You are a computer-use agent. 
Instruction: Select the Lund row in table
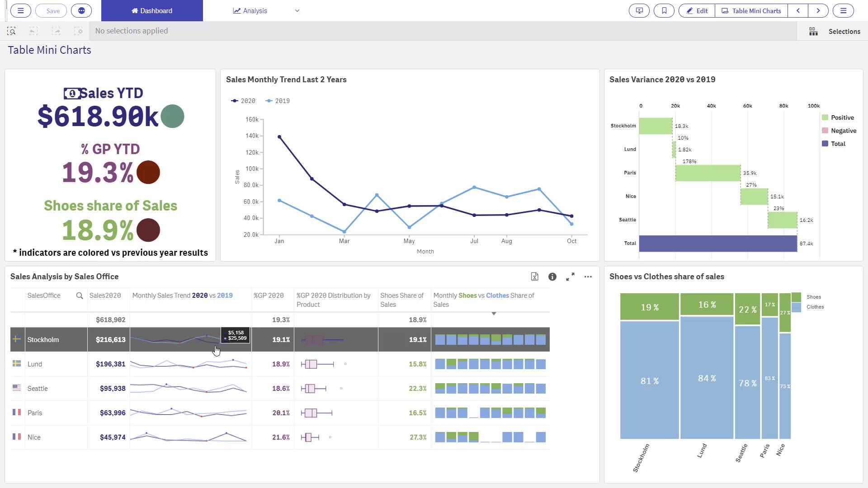[x=35, y=364]
